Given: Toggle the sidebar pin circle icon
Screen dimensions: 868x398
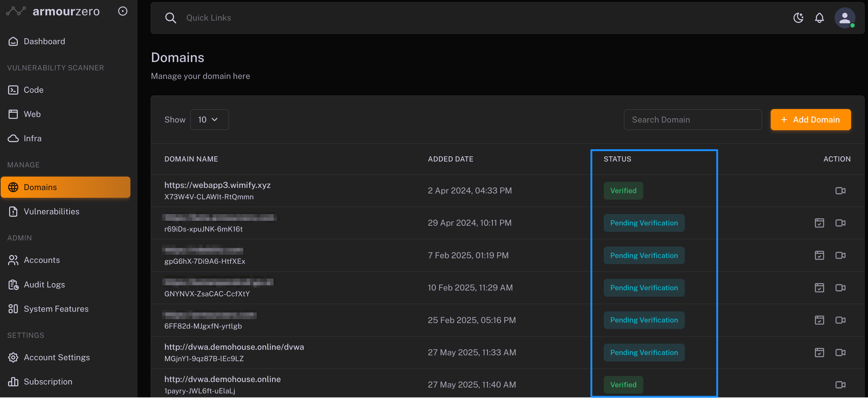Looking at the screenshot, I should (x=123, y=11).
